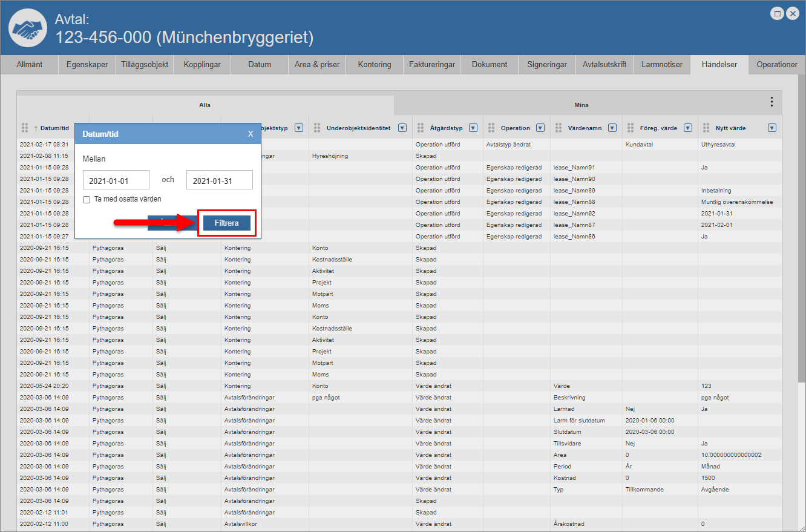This screenshot has height=532, width=806.
Task: Expand the Operation column filter dropdown
Action: 540,128
